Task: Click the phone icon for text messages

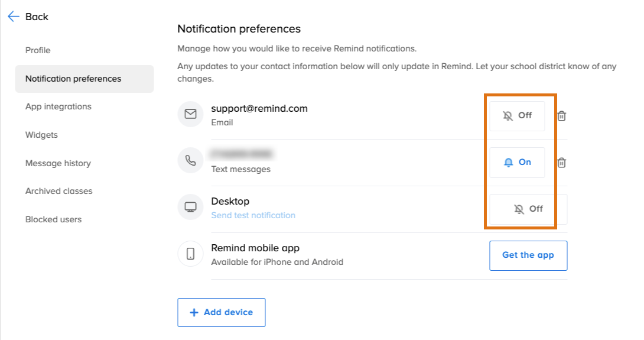Action: point(190,161)
